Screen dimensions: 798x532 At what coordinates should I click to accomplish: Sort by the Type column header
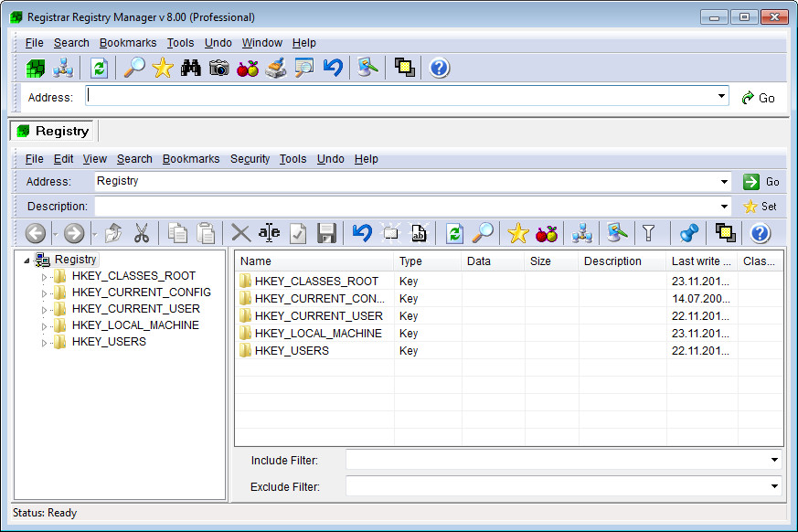(x=428, y=261)
